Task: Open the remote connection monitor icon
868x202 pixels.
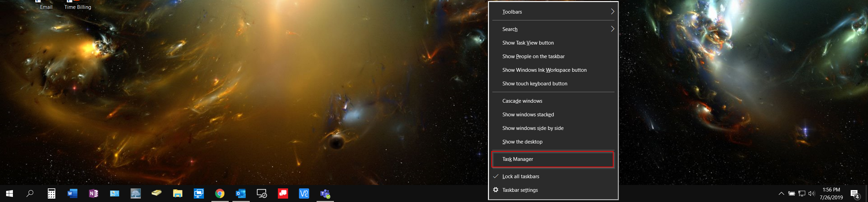Action: (x=262, y=193)
